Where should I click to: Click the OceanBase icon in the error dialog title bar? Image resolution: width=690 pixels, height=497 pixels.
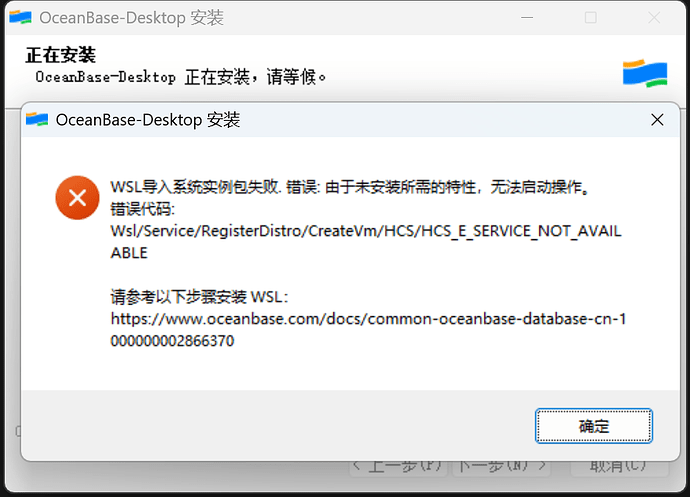[37, 120]
